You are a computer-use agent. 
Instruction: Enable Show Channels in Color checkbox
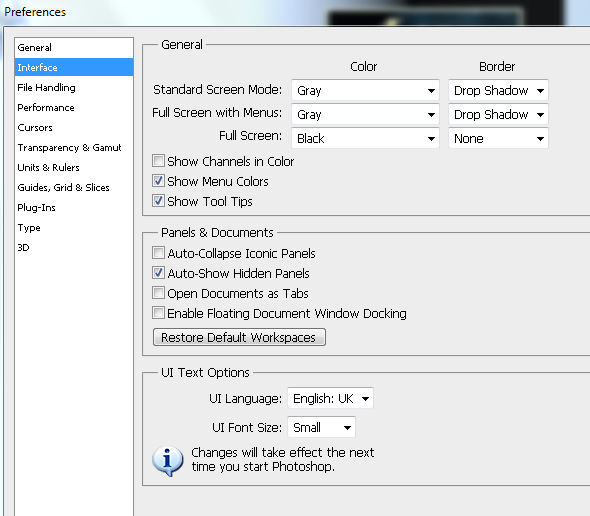(158, 161)
